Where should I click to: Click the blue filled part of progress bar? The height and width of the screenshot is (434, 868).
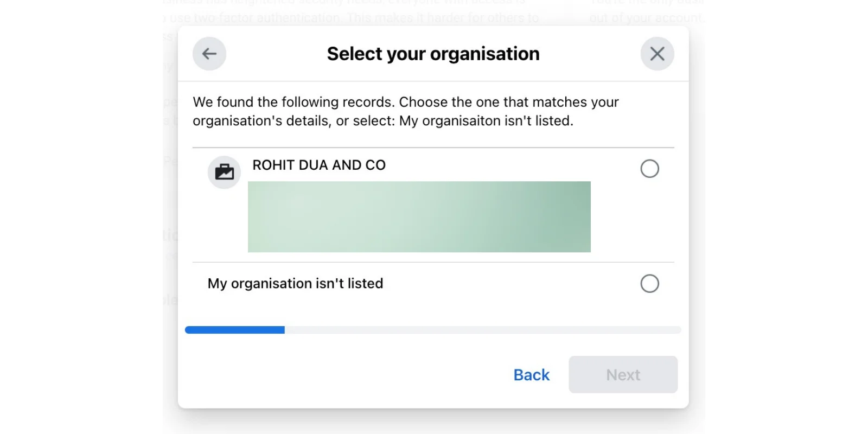coord(234,330)
